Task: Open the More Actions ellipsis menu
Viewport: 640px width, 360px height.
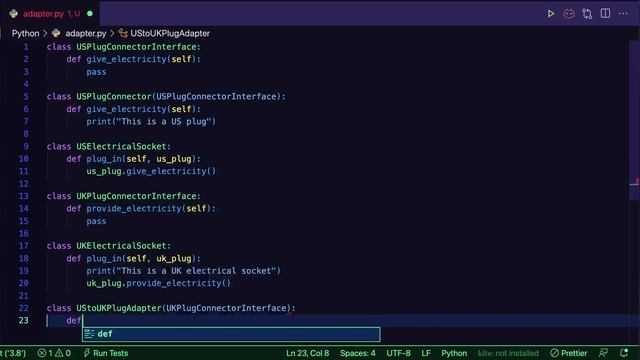Action: click(x=623, y=13)
